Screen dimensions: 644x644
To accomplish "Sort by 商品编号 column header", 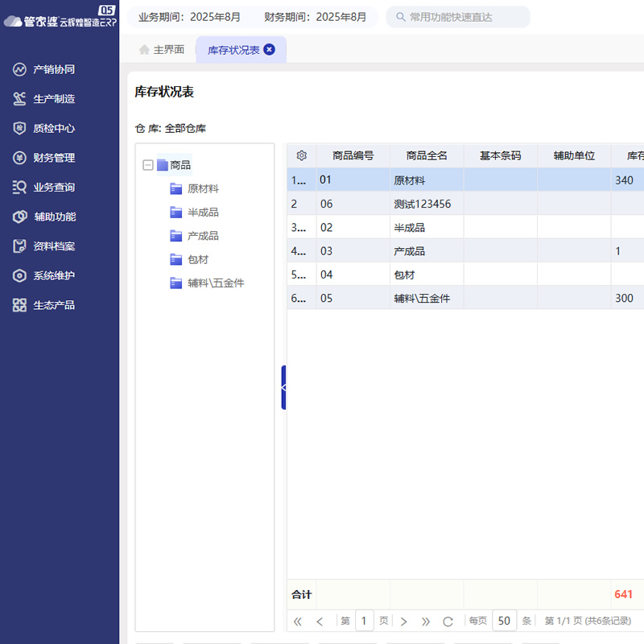I will [x=353, y=155].
